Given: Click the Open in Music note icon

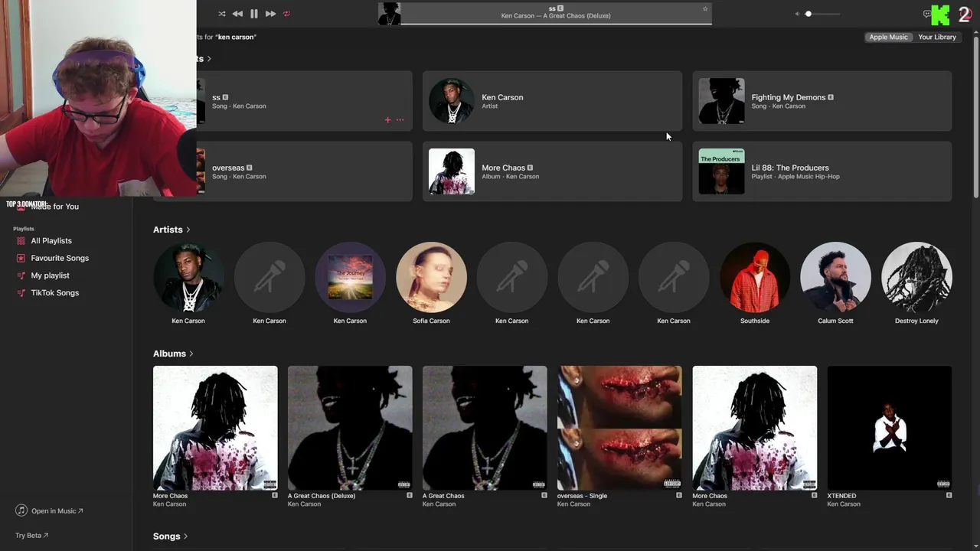Looking at the screenshot, I should 21,510.
